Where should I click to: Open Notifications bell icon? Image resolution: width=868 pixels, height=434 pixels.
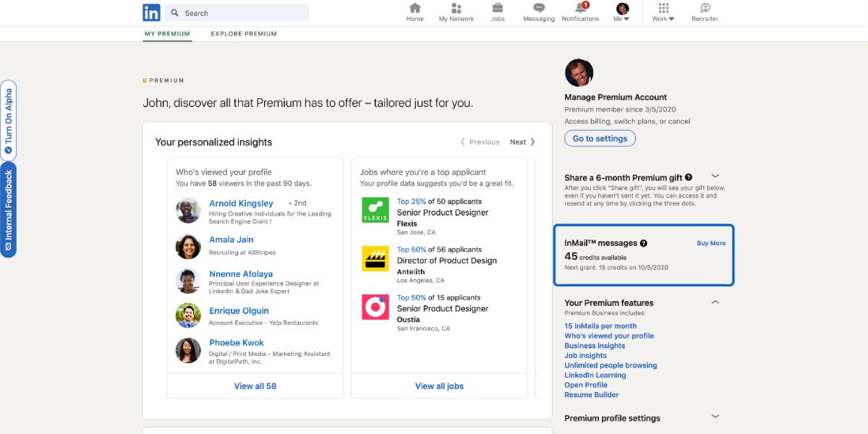point(580,9)
